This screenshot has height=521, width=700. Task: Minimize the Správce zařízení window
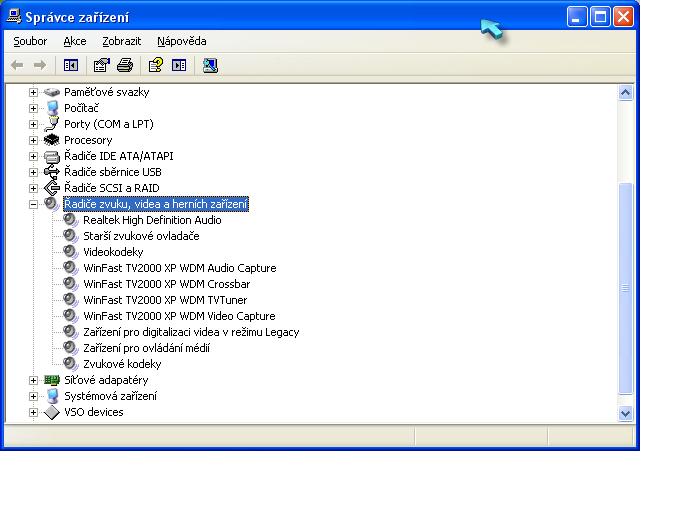point(577,17)
